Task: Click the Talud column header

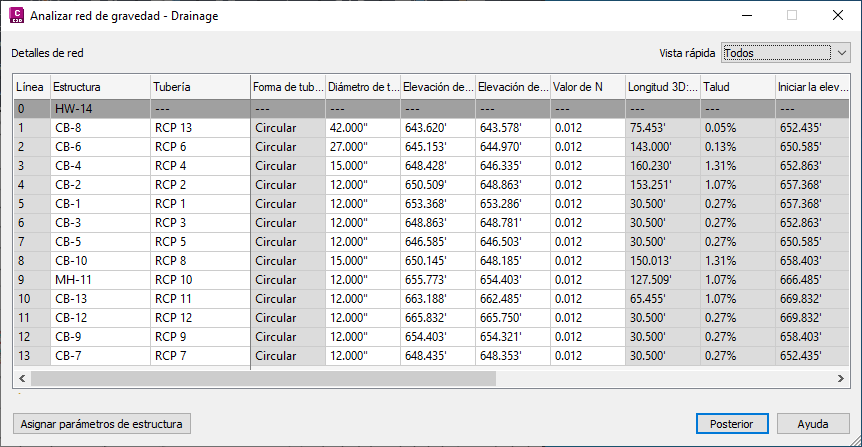Action: pos(738,87)
